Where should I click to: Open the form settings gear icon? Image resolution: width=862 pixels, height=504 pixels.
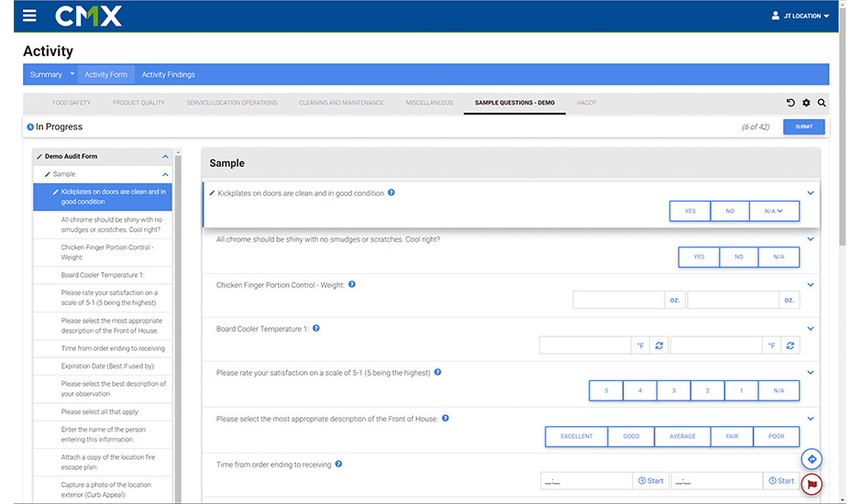806,103
